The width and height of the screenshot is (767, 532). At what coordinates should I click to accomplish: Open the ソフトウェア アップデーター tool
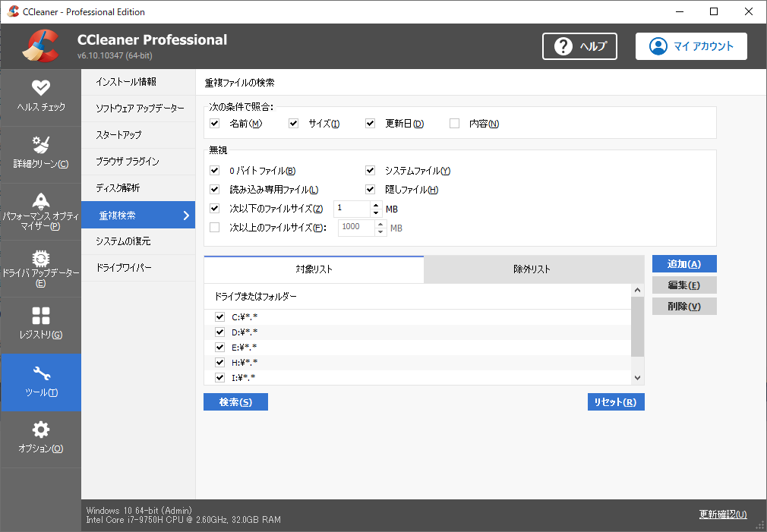click(x=138, y=108)
